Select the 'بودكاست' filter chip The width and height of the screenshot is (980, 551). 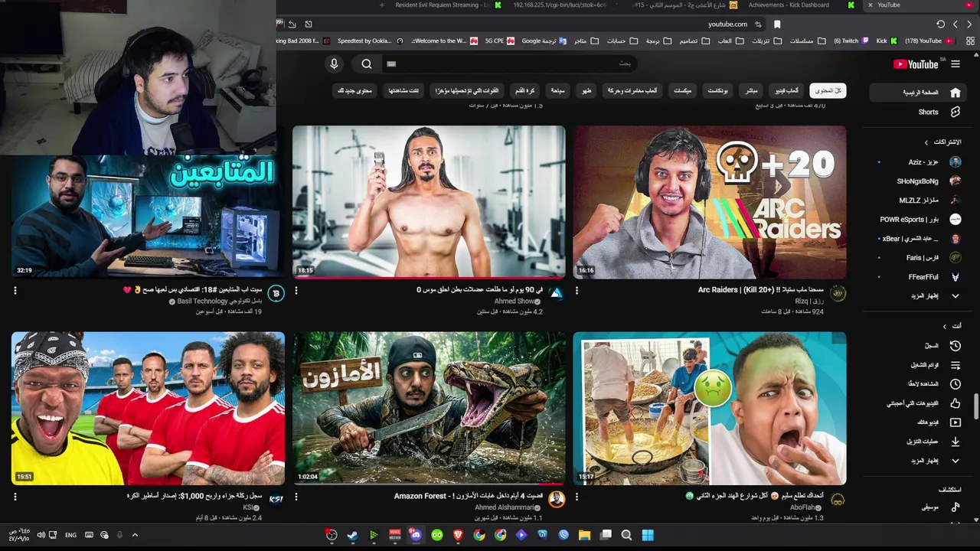tap(717, 90)
